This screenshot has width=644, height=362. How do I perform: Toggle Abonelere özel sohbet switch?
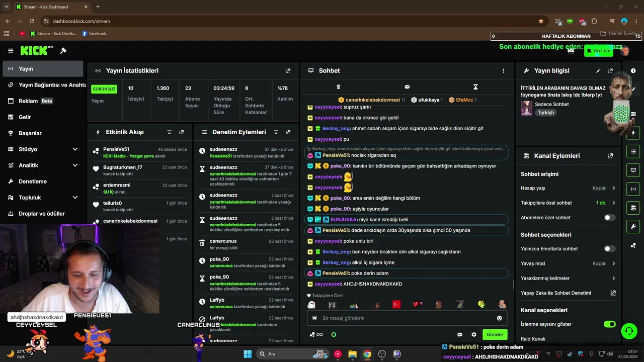pyautogui.click(x=609, y=218)
